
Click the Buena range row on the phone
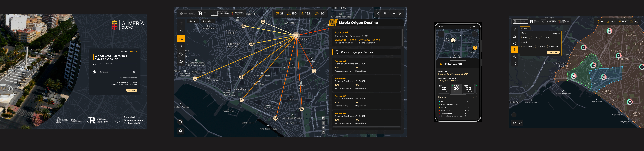point(458,102)
